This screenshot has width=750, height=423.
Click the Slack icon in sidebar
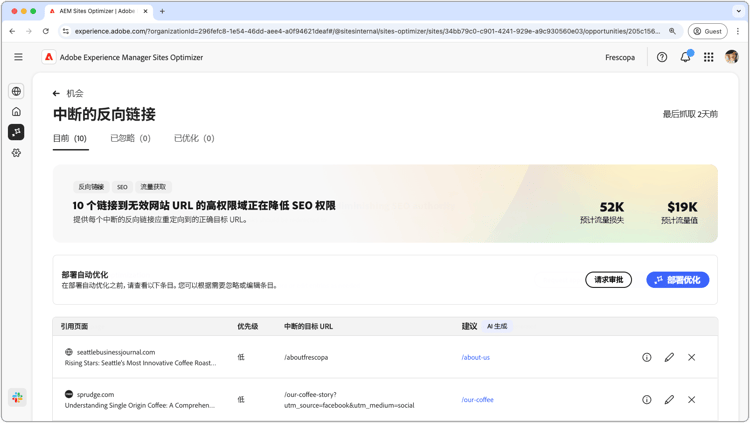coord(17,397)
